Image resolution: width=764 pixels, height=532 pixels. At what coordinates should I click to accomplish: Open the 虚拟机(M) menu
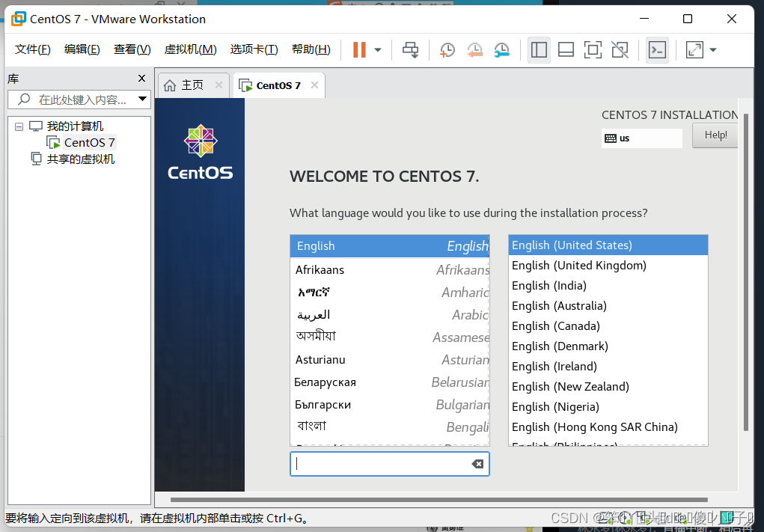point(191,49)
